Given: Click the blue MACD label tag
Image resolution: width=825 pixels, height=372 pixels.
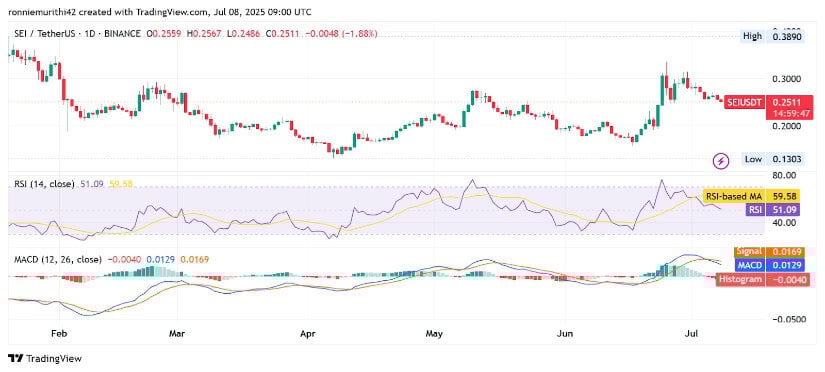Looking at the screenshot, I should tap(750, 266).
